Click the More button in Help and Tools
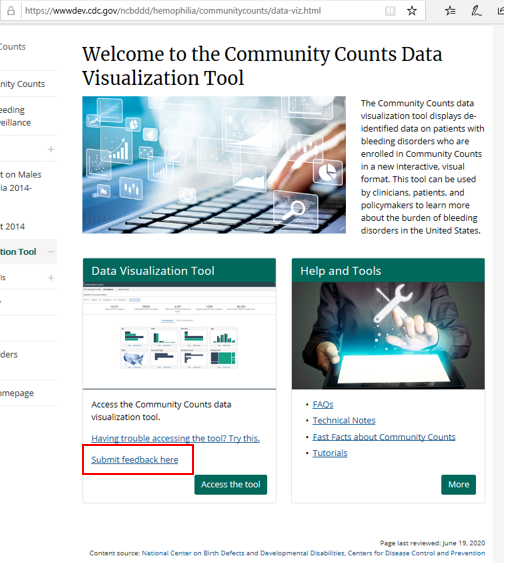Image resolution: width=507 pixels, height=563 pixels. 459,484
